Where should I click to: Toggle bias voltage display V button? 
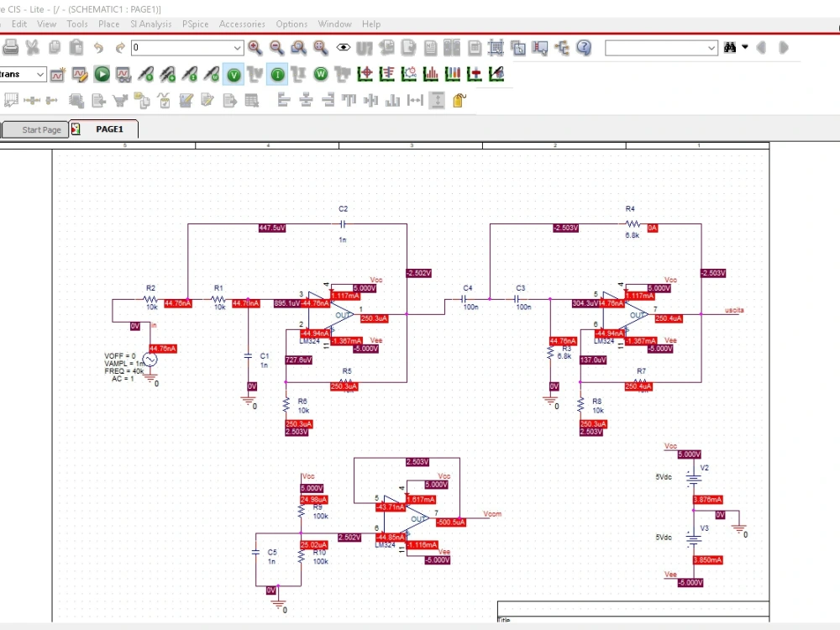click(x=234, y=75)
